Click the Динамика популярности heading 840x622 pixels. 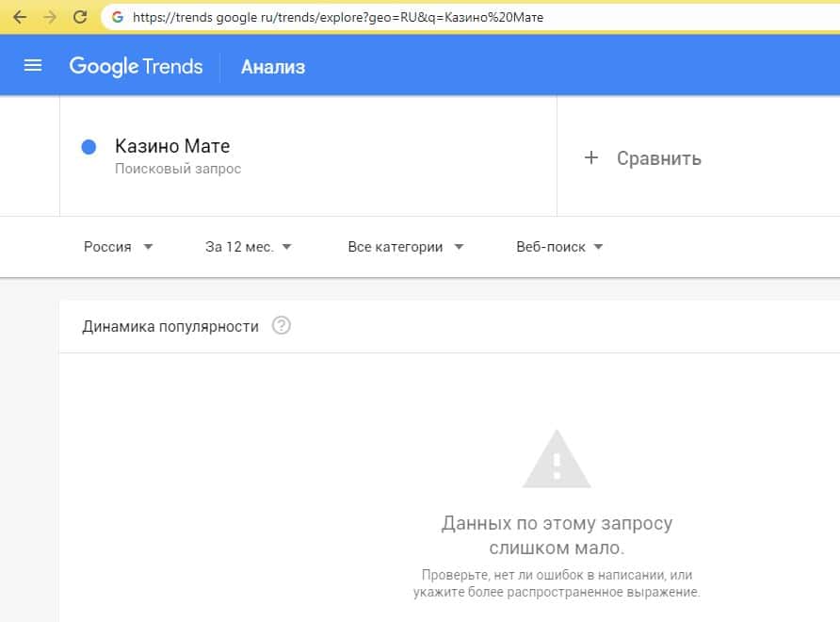coord(170,326)
